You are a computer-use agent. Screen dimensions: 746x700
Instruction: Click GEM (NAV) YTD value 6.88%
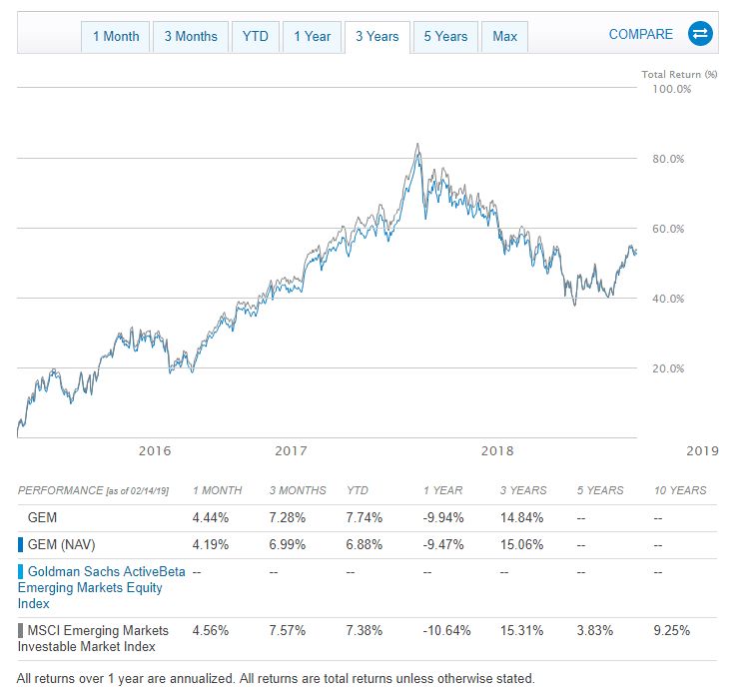click(x=364, y=544)
